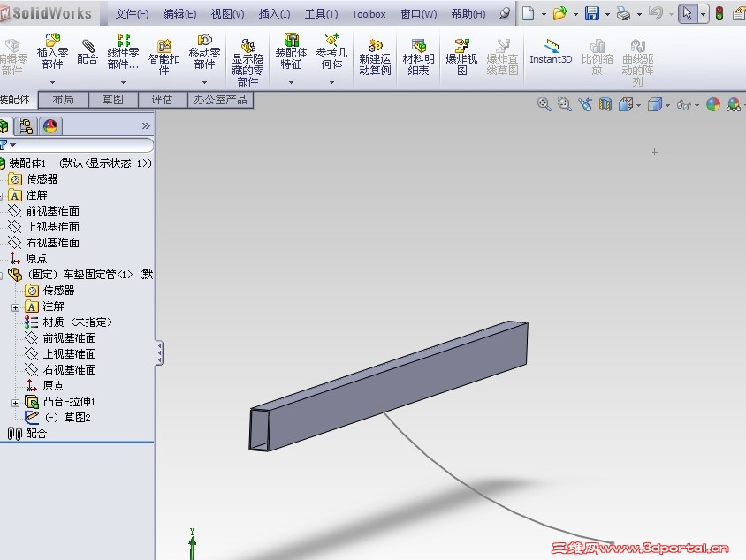
Task: Click the Edit Appearance color ball
Action: (713, 104)
